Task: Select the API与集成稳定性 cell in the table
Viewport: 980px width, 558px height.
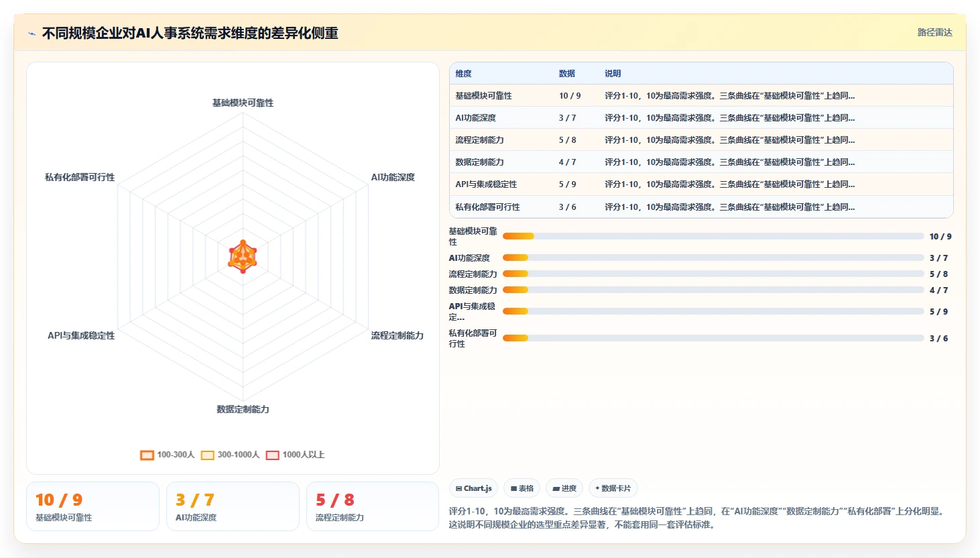Action: point(486,184)
